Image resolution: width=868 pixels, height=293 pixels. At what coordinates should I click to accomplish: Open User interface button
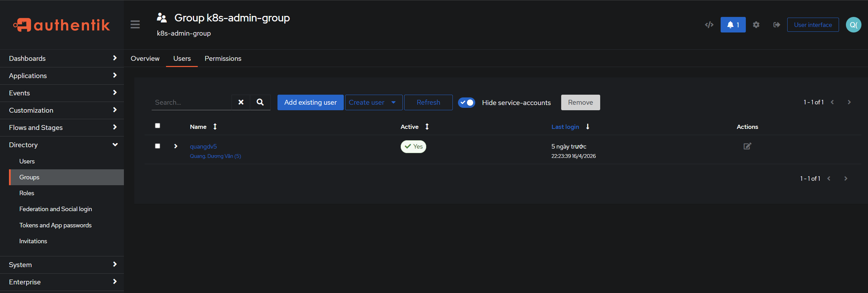point(813,25)
